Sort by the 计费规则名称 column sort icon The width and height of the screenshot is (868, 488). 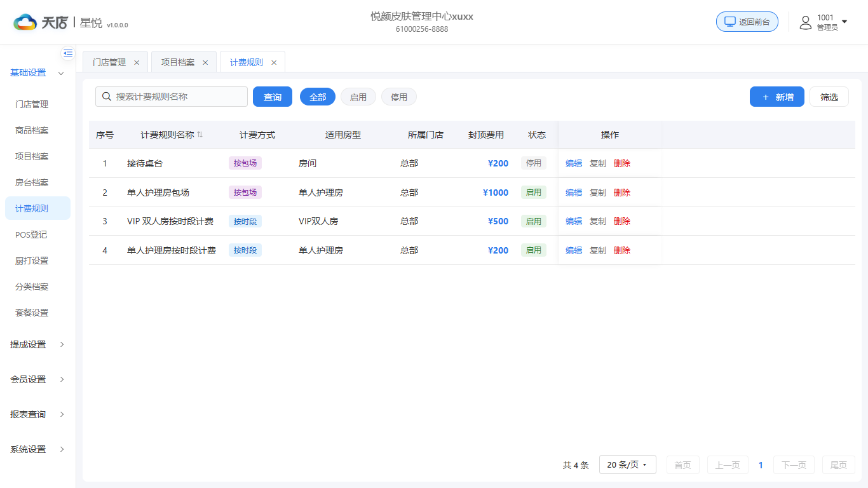tap(200, 135)
